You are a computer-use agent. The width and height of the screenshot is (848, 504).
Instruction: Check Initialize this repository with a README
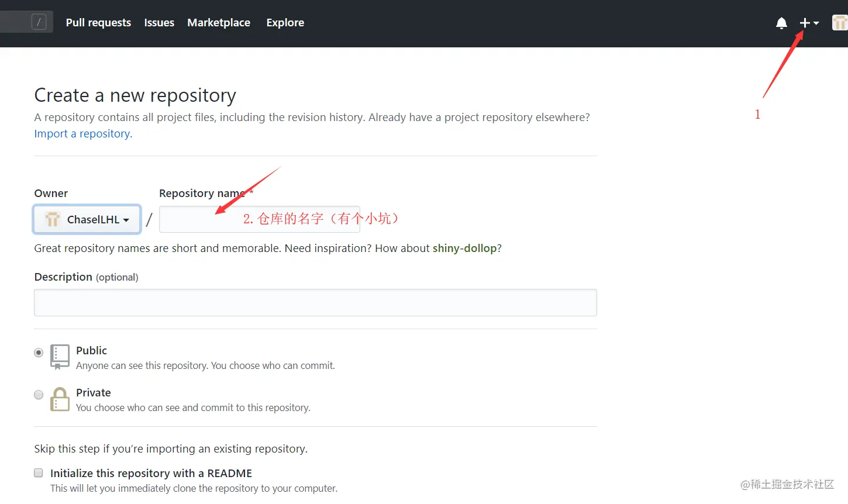[39, 473]
